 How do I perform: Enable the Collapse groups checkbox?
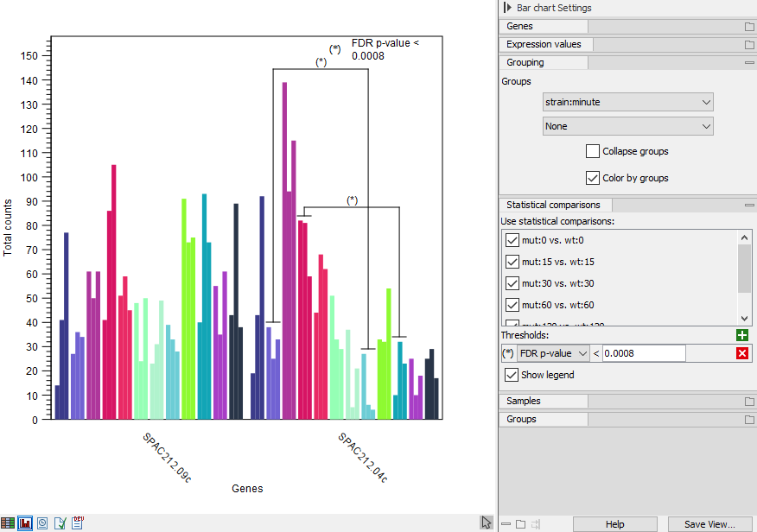(x=593, y=151)
